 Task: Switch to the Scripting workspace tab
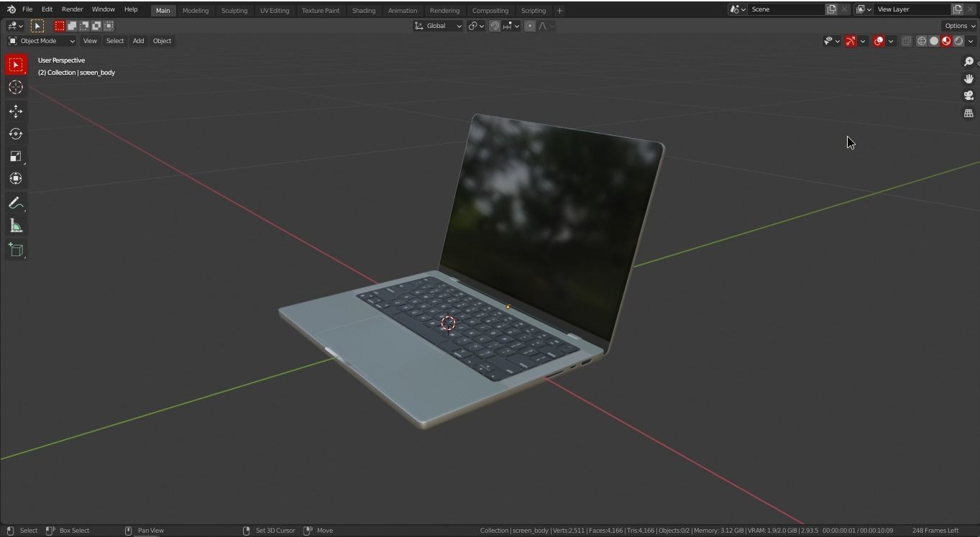533,11
